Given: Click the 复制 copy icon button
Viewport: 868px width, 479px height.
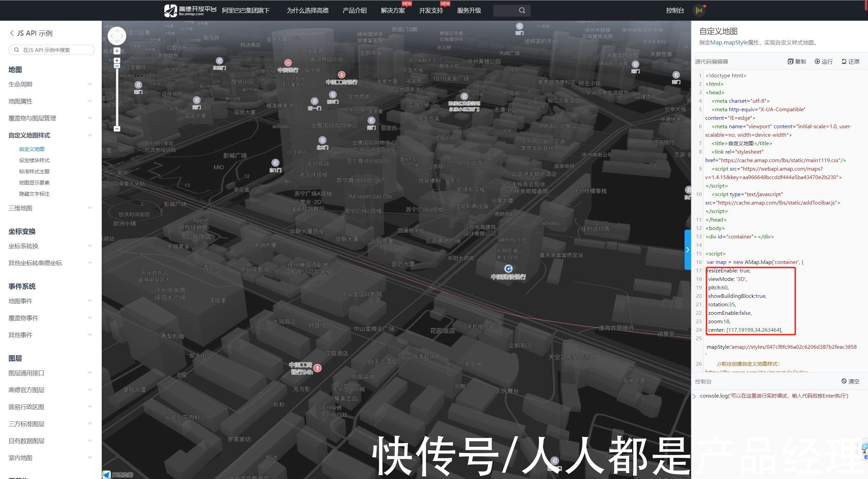Looking at the screenshot, I should pos(796,61).
